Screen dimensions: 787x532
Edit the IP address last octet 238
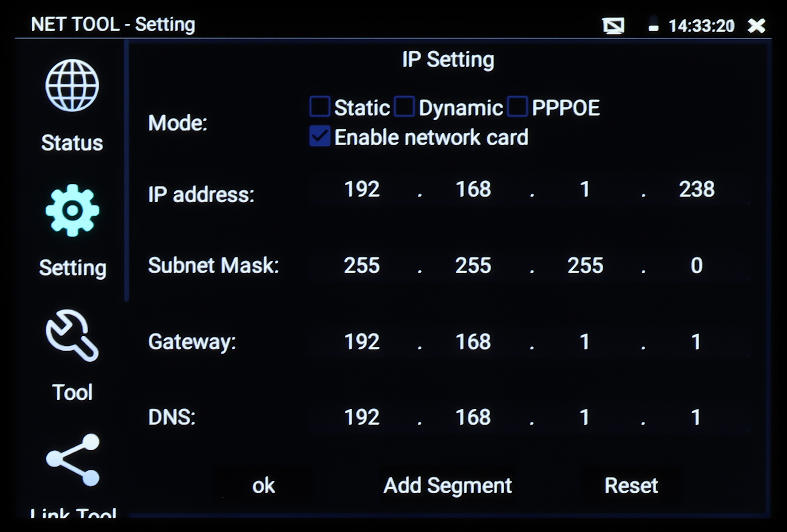696,189
